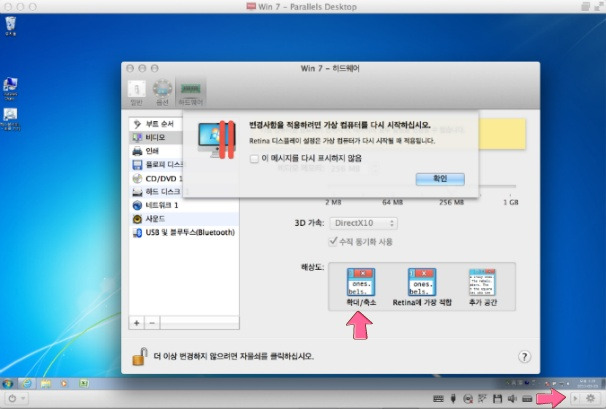The image size is (606, 409).
Task: Open Parallels Share desktop shortcut
Action: pos(10,89)
